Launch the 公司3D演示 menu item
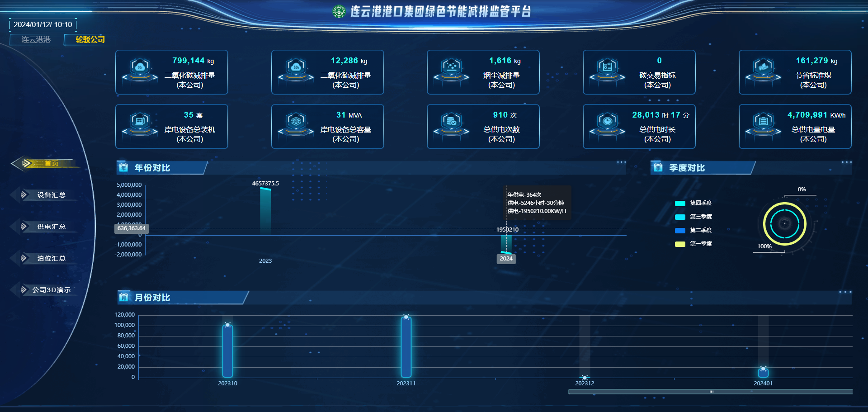 tap(51, 290)
